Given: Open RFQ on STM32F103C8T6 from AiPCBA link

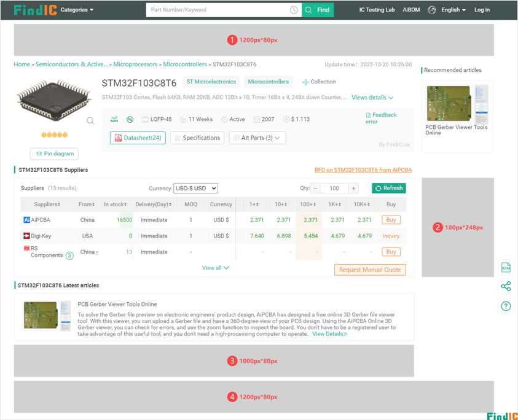Looking at the screenshot, I should [363, 170].
